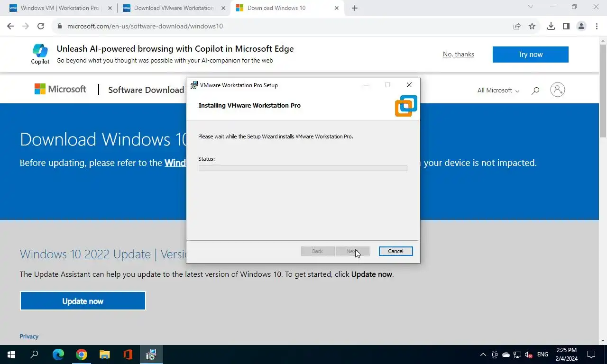607x364 pixels.
Task: Open Windows notification center
Action: 591,355
